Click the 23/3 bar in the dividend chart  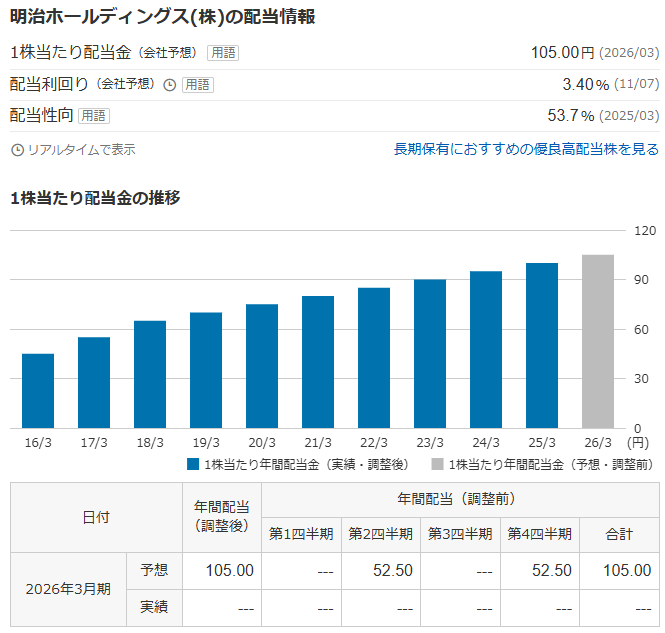point(430,353)
